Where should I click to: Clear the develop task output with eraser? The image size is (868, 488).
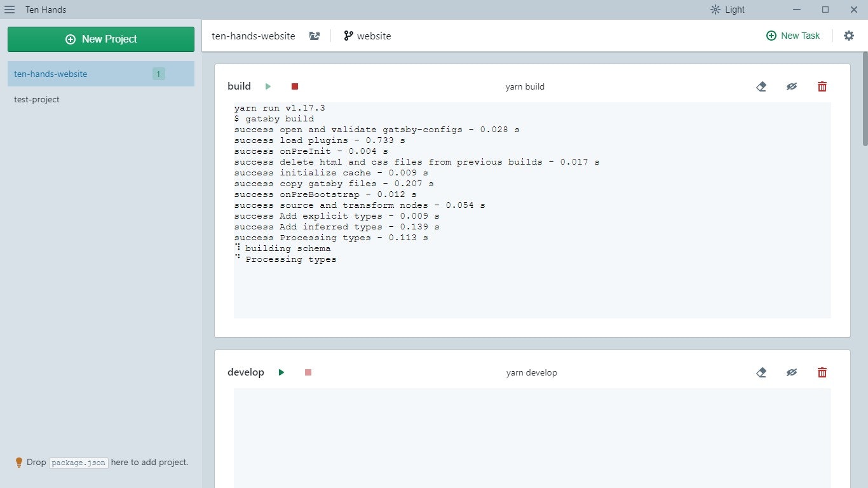[x=761, y=372]
